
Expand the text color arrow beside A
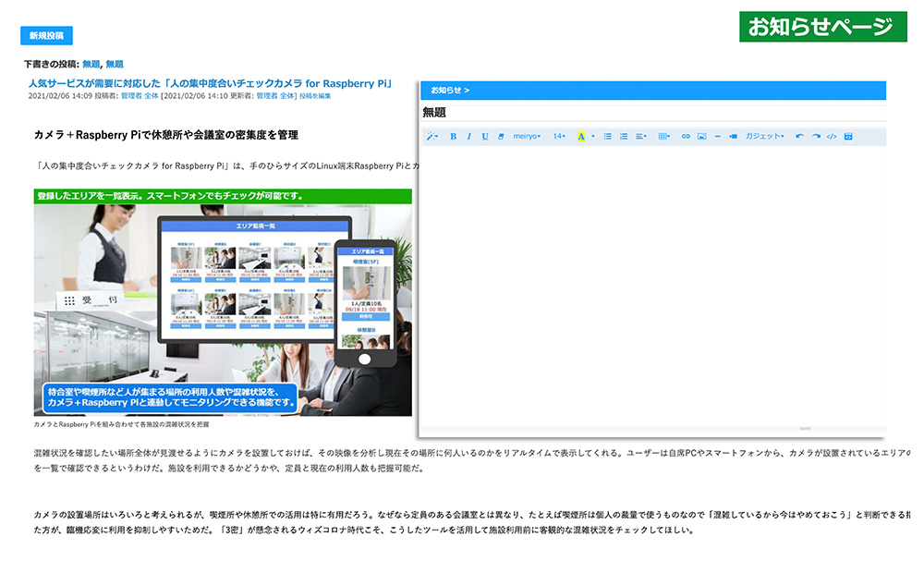pyautogui.click(x=593, y=136)
